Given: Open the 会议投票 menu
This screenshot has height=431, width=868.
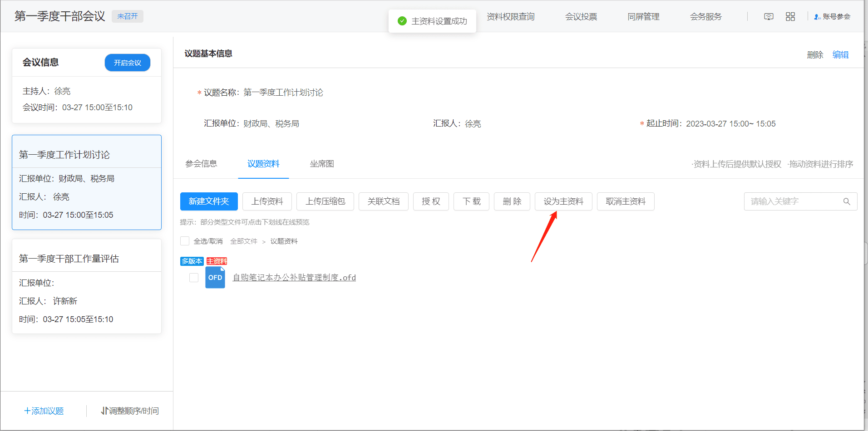Looking at the screenshot, I should pyautogui.click(x=581, y=17).
